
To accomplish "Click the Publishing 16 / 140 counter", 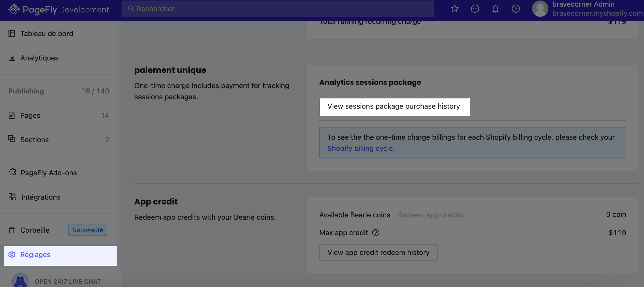I will point(59,91).
